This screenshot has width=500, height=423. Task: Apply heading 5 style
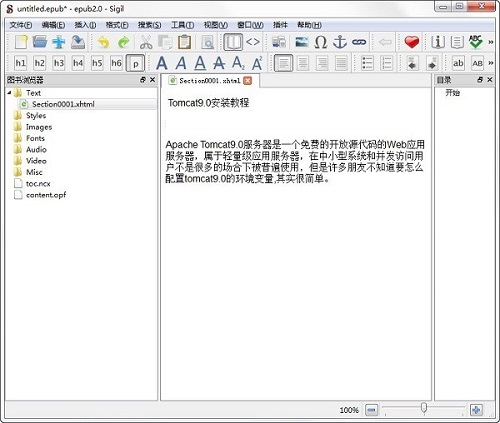point(97,63)
